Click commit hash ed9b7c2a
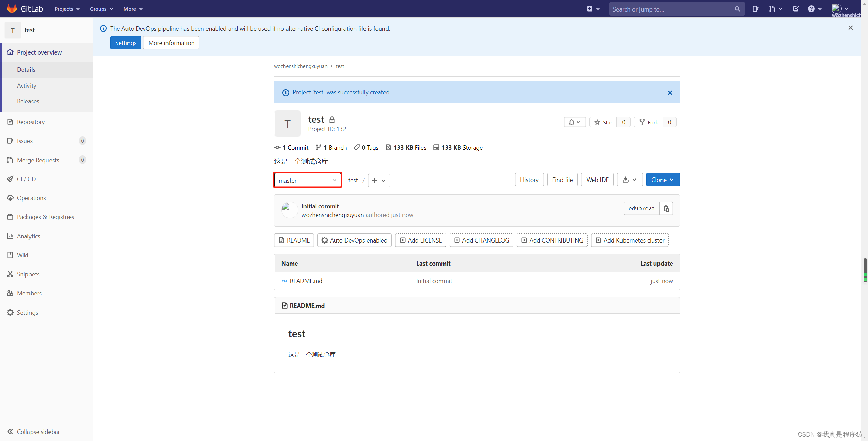This screenshot has width=868, height=441. click(642, 208)
